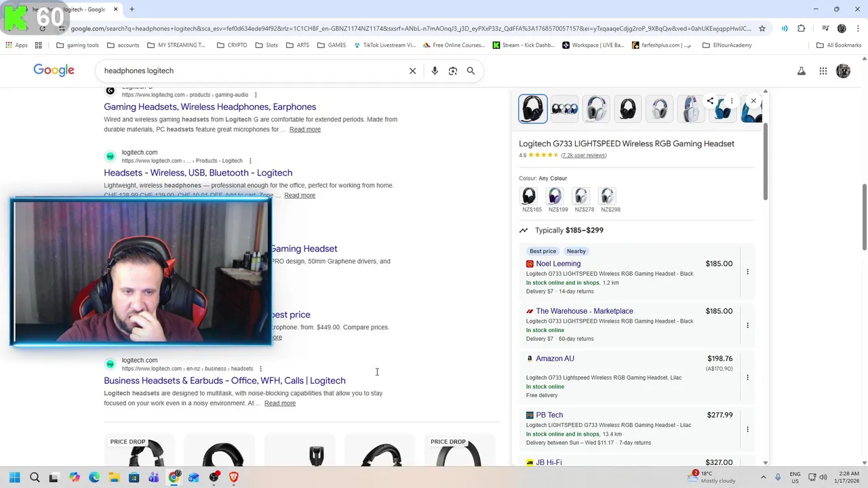Open more options in product panel header
This screenshot has width=868, height=488.
[x=732, y=101]
